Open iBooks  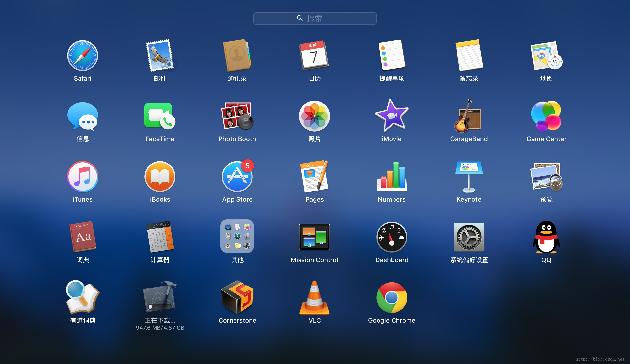[x=160, y=177]
